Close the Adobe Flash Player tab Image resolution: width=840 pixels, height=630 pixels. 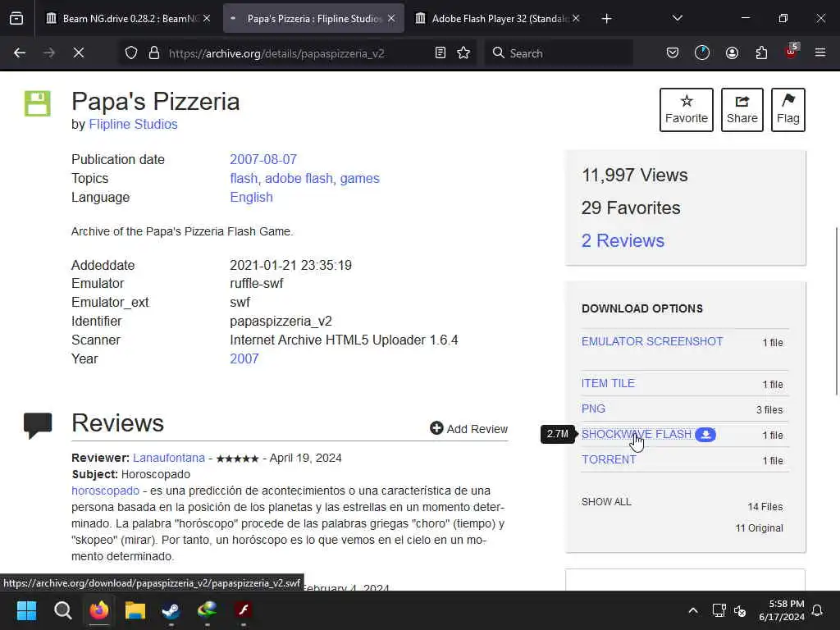click(x=576, y=19)
